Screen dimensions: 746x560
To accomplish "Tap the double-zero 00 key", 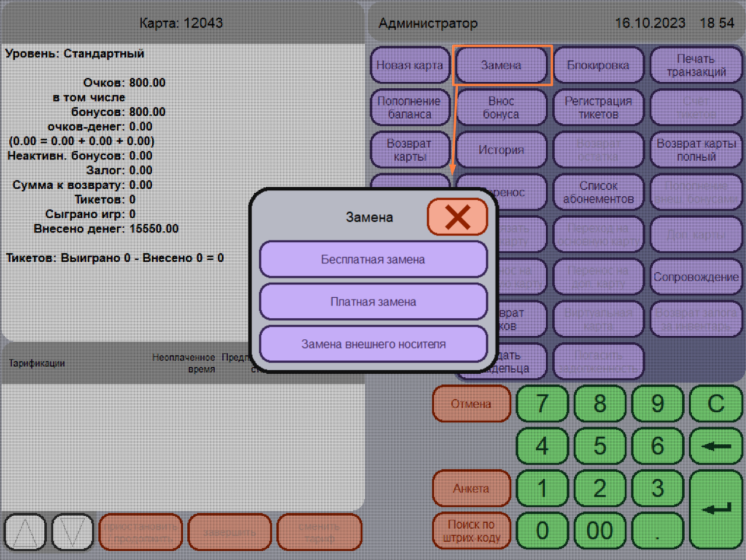I will point(600,531).
